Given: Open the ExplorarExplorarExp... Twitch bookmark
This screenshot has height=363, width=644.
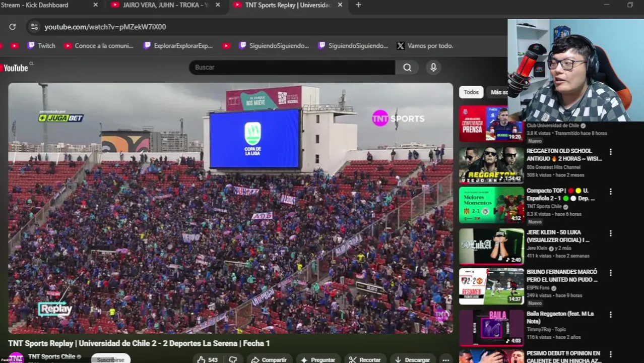Looking at the screenshot, I should coord(178,46).
